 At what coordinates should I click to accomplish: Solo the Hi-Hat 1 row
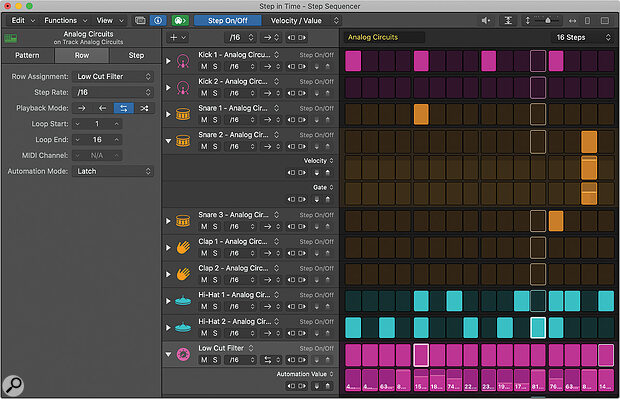click(x=215, y=306)
